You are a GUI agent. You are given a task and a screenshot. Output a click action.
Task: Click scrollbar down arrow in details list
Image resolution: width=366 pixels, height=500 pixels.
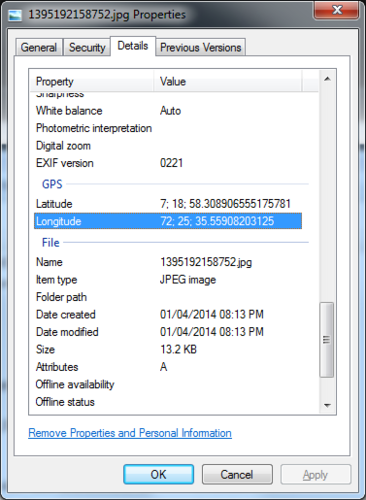(327, 405)
